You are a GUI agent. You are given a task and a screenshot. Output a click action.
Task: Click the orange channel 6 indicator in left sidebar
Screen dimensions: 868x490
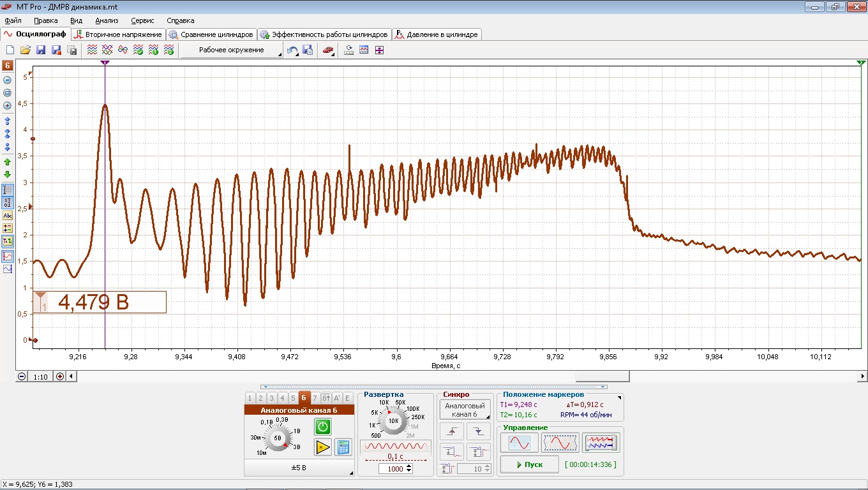point(8,65)
